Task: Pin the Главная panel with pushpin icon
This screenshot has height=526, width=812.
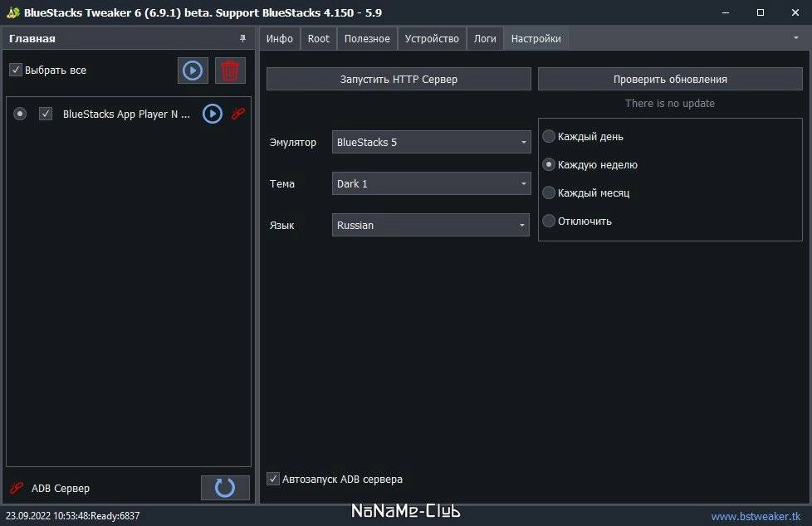Action: click(x=242, y=38)
